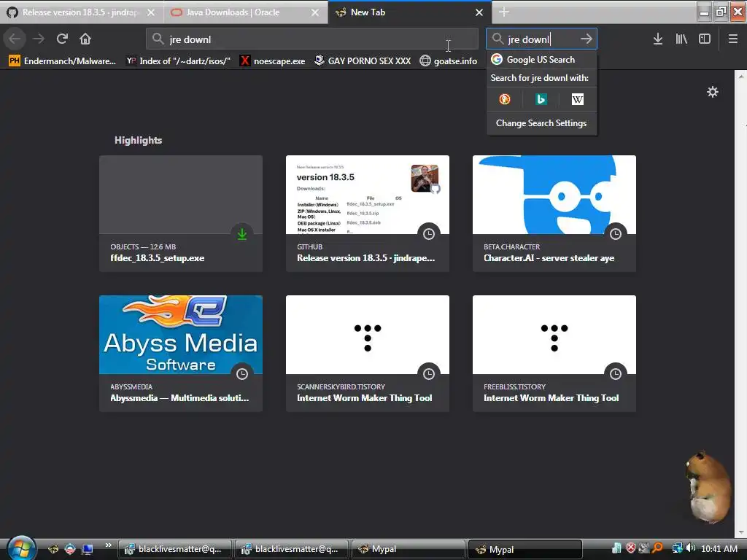Close the New Tab tab
The width and height of the screenshot is (747, 560).
click(x=479, y=12)
